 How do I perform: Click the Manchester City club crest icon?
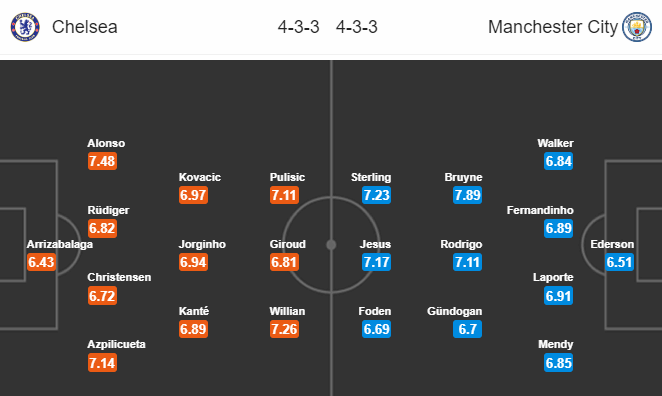point(637,27)
